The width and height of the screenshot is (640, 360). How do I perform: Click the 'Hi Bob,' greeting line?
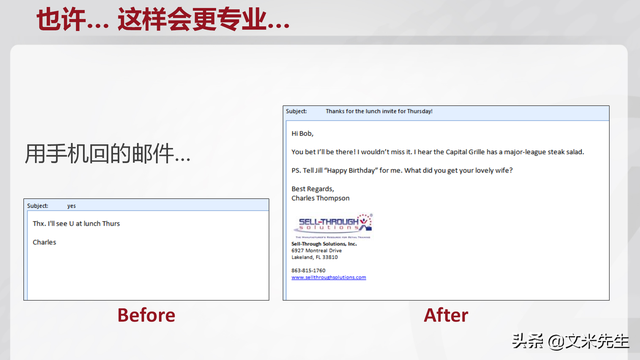[302, 133]
